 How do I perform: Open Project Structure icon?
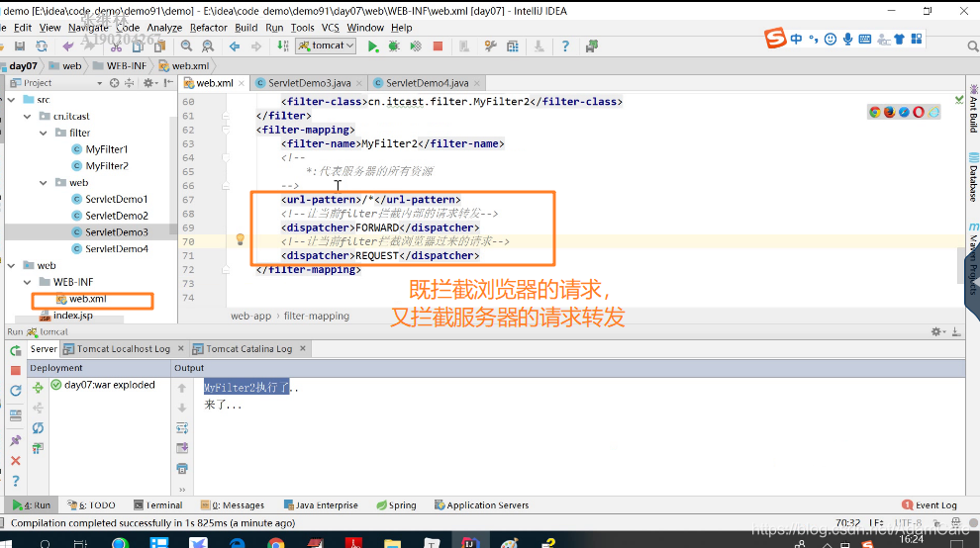513,46
